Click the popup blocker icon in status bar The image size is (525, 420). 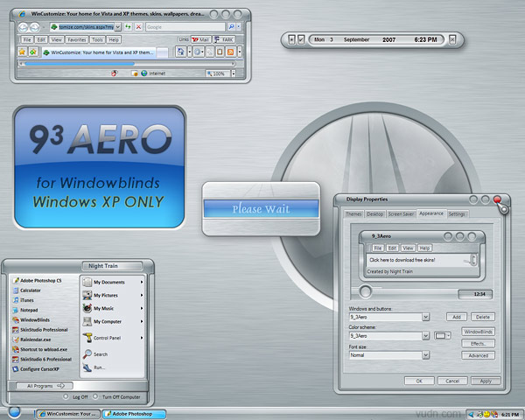pyautogui.click(x=135, y=73)
